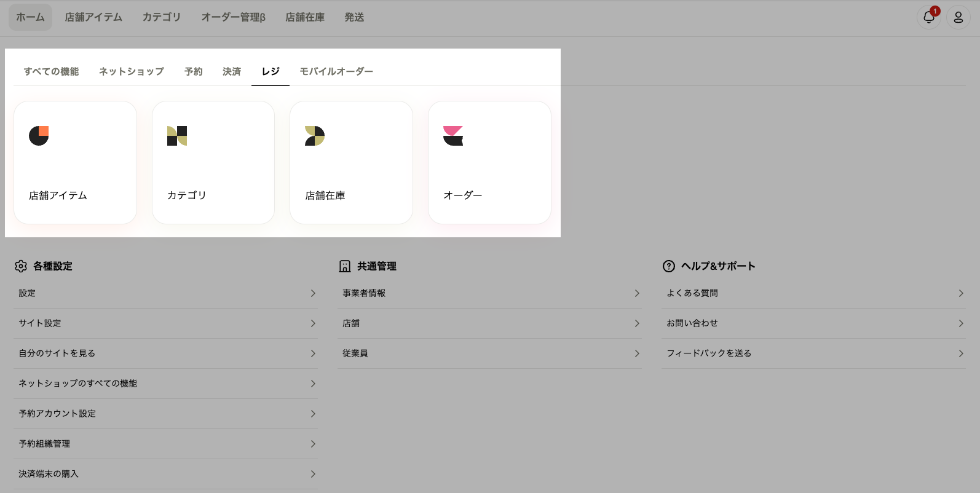
Task: Open the 自分のサイトを見る link
Action: pos(166,353)
